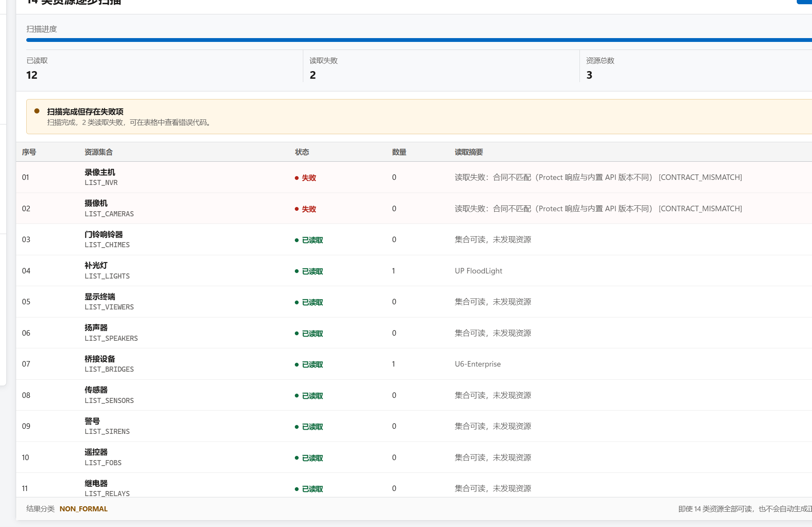Click the orange warning dot icon
Screen dimensions: 812x527
(x=37, y=111)
